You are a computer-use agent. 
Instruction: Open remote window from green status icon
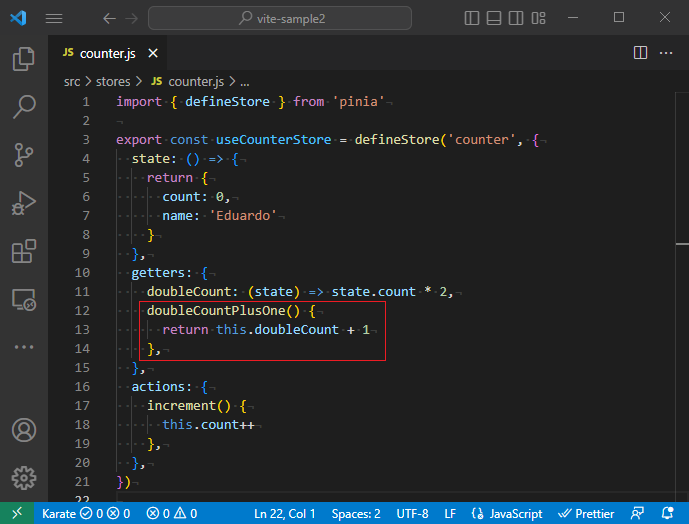tap(17, 513)
